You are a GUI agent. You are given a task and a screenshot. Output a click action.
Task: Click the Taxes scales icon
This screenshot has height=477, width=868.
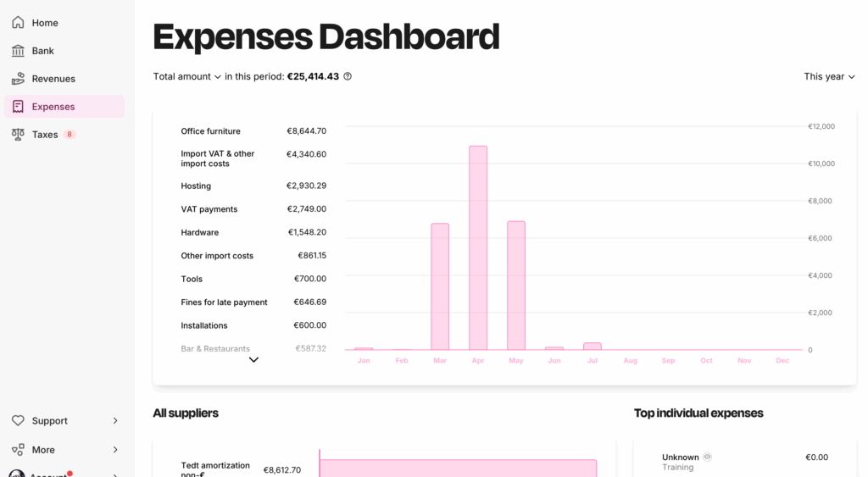coord(18,135)
